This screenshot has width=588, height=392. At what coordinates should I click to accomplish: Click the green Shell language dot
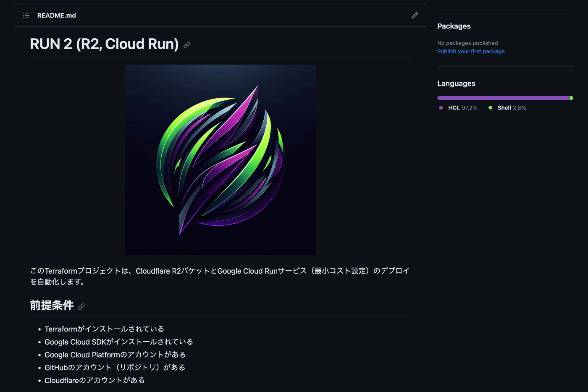coord(490,107)
